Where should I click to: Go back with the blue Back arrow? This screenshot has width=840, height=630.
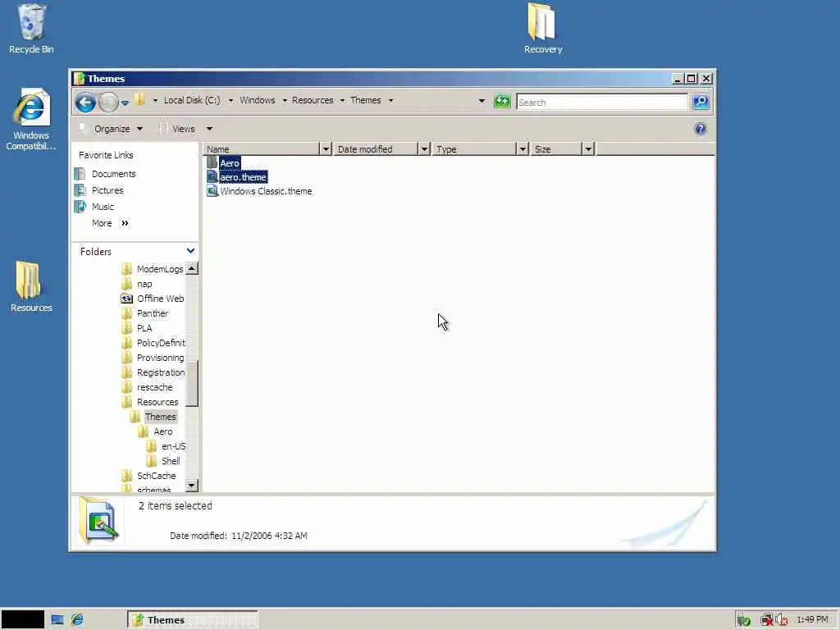click(x=85, y=103)
